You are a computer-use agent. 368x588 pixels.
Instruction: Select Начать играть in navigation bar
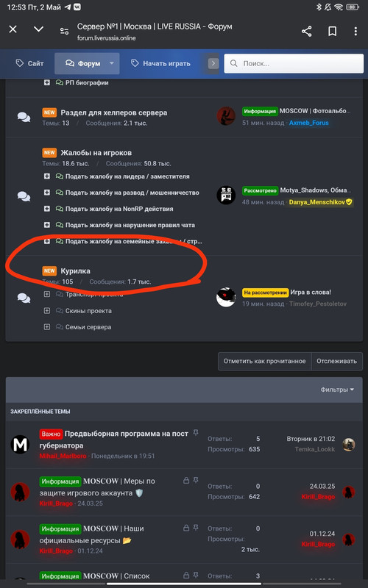pos(160,63)
